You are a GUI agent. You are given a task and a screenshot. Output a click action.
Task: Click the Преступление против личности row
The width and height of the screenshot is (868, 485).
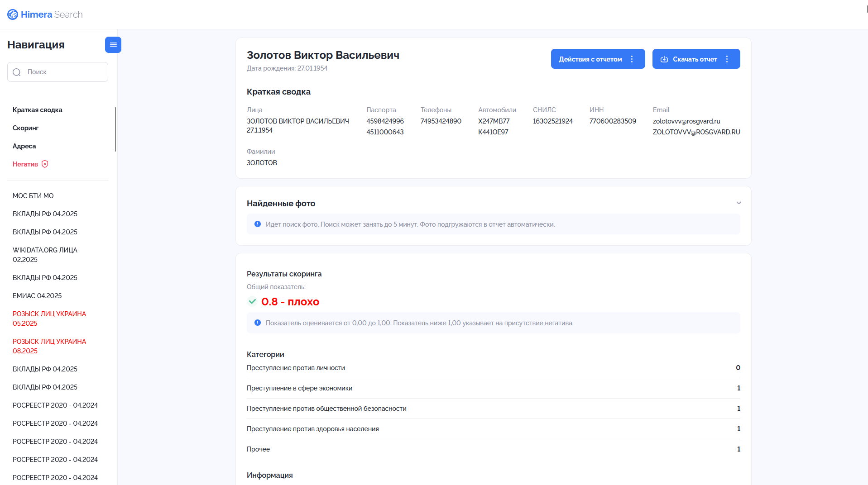494,368
